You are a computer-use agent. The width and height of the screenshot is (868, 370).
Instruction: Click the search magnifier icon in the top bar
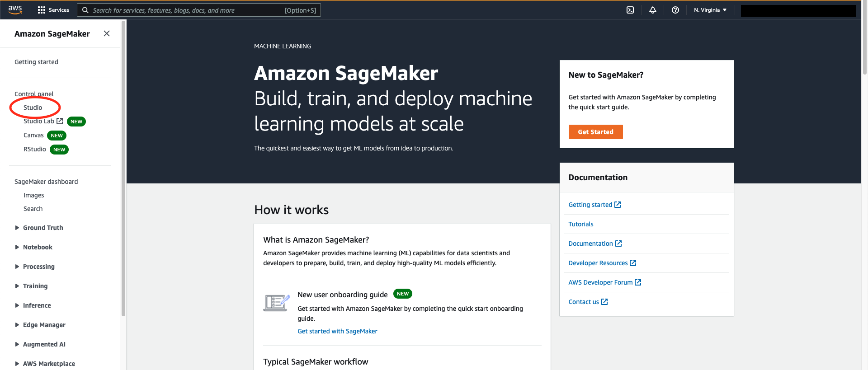(x=85, y=10)
